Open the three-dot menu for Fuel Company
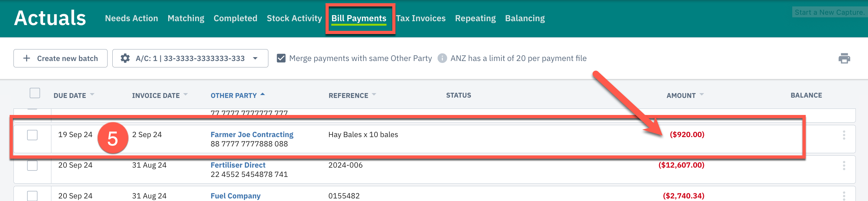 (844, 196)
